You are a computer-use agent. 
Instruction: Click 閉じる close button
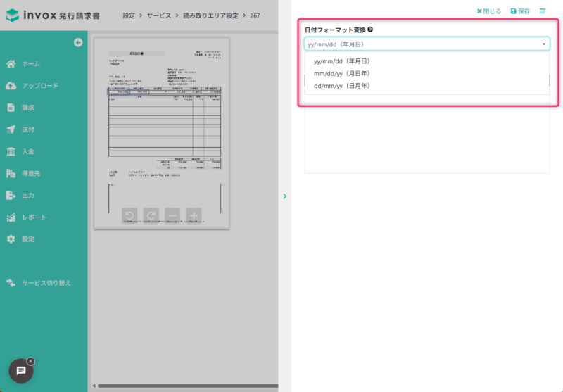488,11
